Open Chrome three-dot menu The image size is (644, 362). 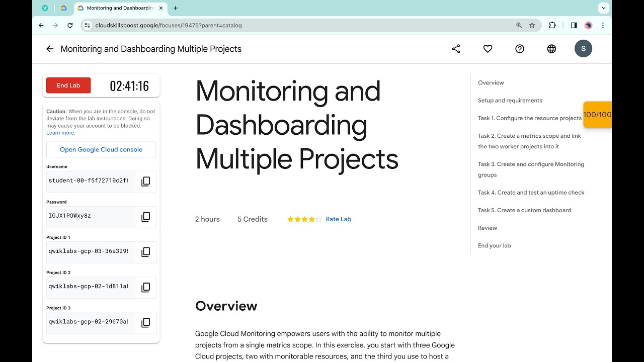pos(603,25)
